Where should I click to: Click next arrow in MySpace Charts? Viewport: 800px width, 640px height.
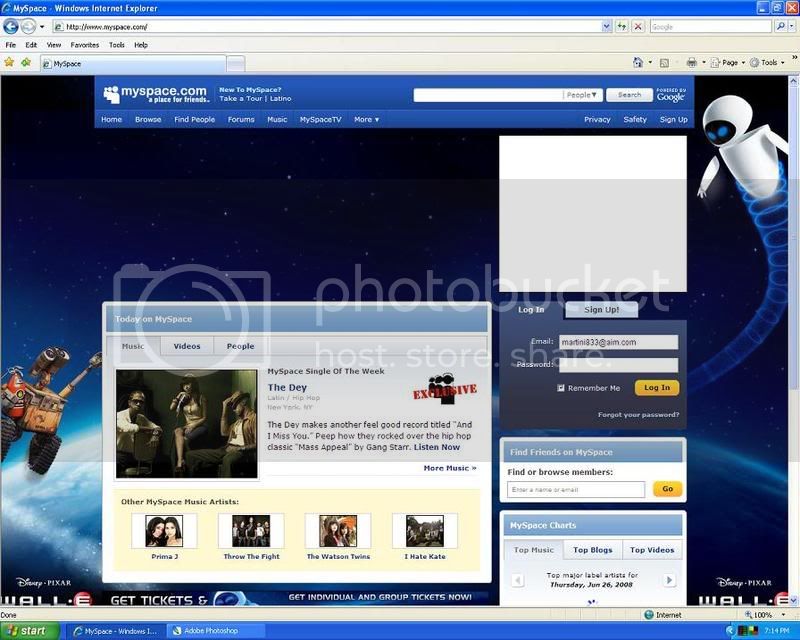pyautogui.click(x=669, y=580)
